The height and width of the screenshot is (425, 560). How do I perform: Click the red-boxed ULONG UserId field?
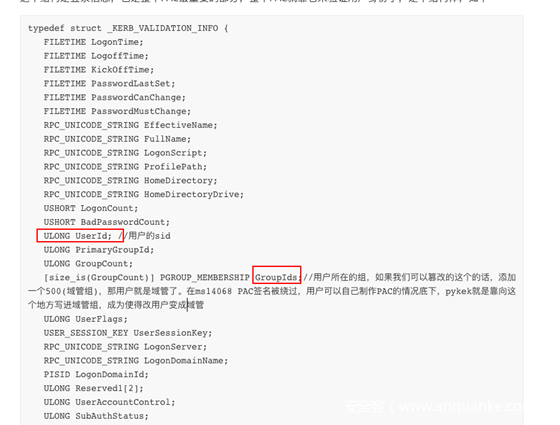[x=80, y=236]
